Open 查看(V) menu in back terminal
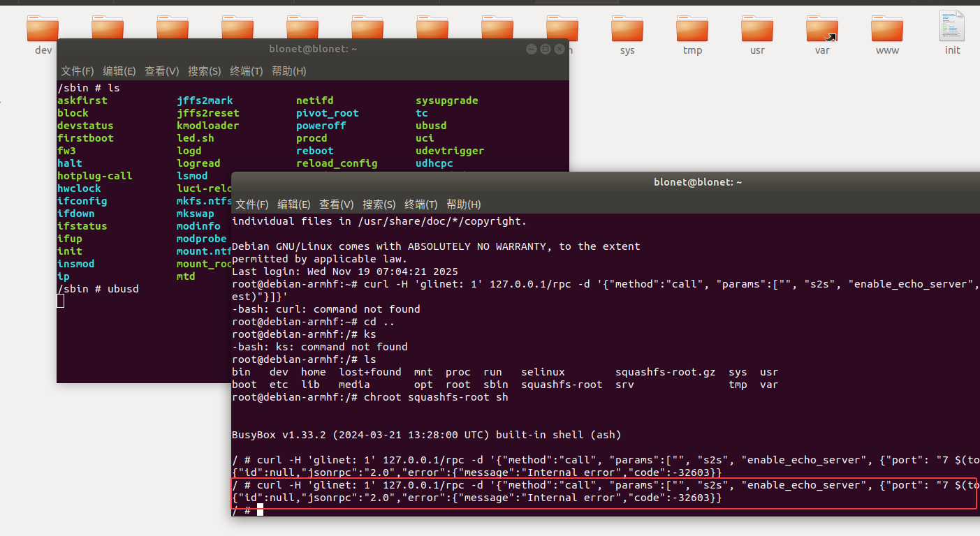 pos(162,71)
